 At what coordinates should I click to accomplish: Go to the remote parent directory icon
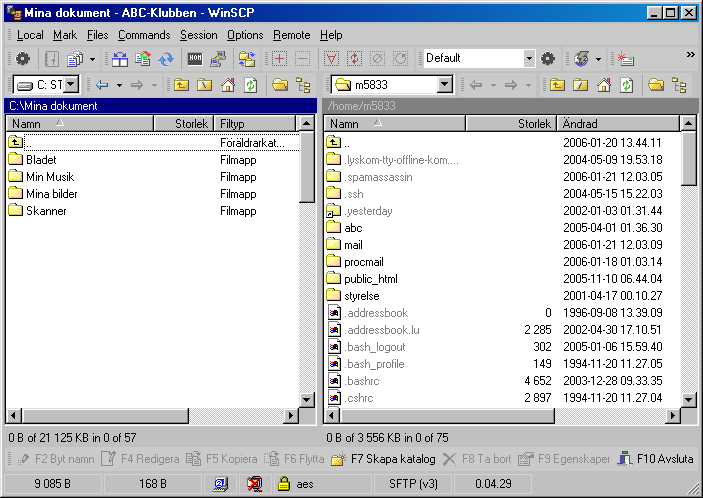(555, 85)
